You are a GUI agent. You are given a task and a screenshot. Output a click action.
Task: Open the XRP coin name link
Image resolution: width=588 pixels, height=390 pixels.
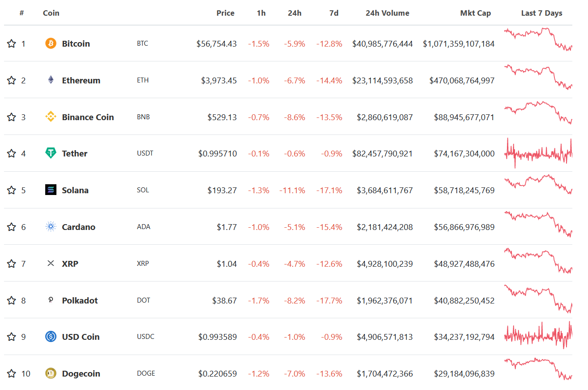click(x=70, y=264)
